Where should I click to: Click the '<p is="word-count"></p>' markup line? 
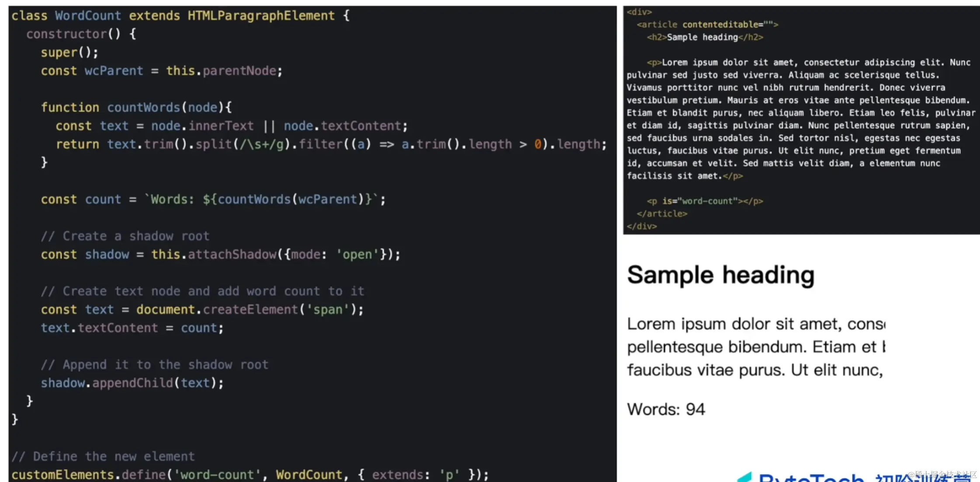(x=705, y=201)
